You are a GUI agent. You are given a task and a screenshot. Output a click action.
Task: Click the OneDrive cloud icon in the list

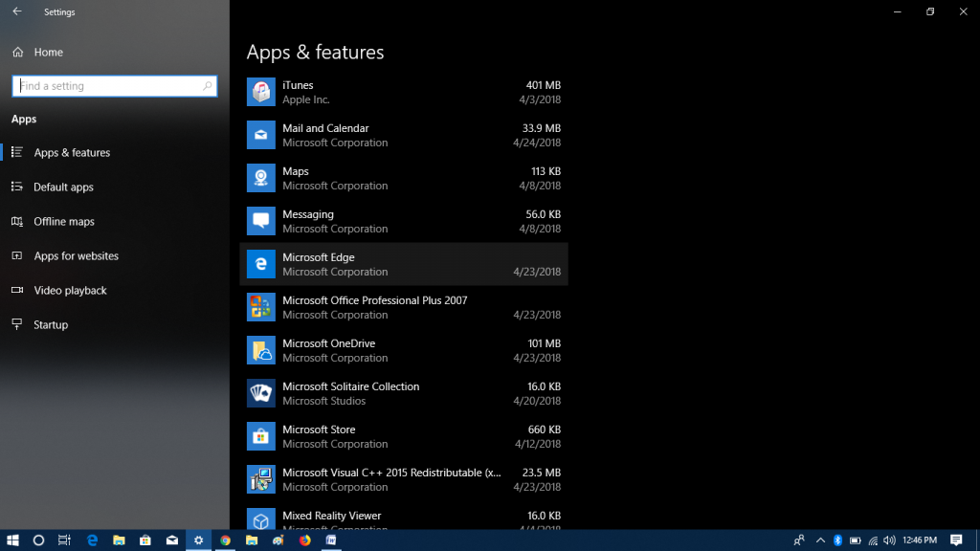coord(260,350)
